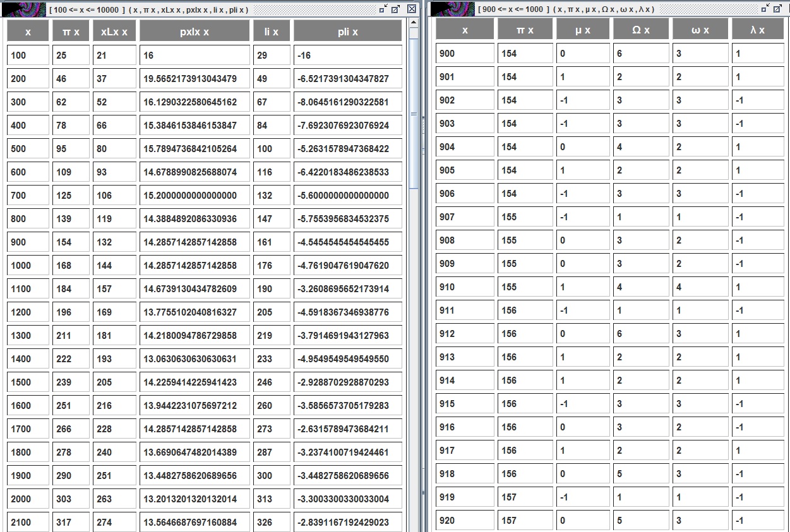Select π x cell 239 in row 1500
Screen dimensions: 790x532
[71, 382]
